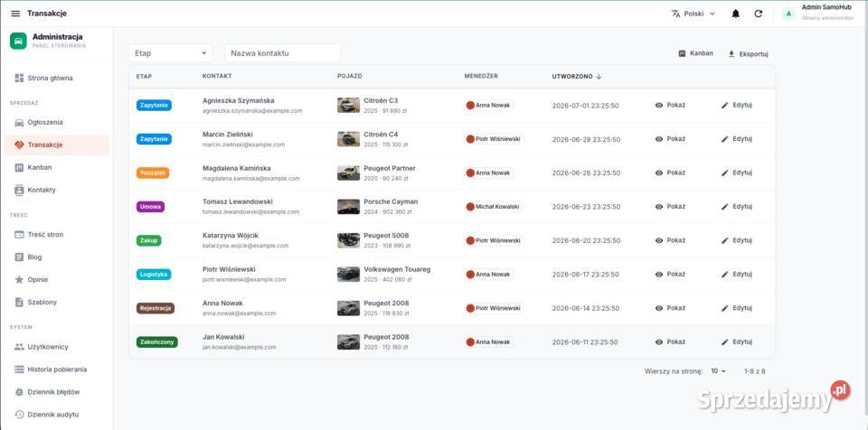Edit the Marcin Zieliński transaction

[736, 139]
